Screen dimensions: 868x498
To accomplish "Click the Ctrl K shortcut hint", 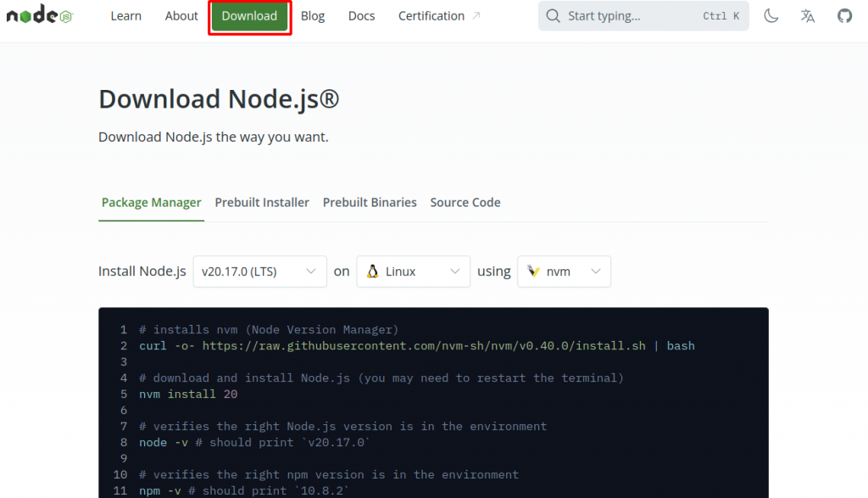I will pos(721,16).
